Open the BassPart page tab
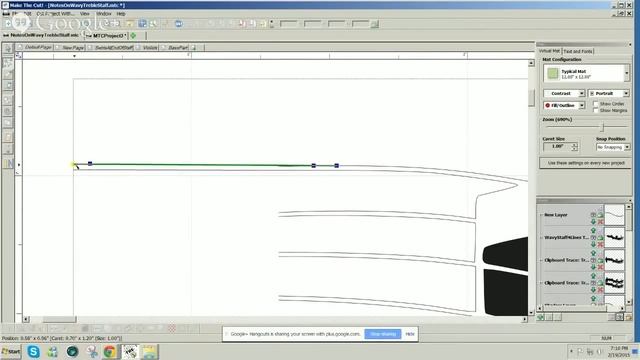The height and width of the screenshot is (360, 640). (x=175, y=47)
